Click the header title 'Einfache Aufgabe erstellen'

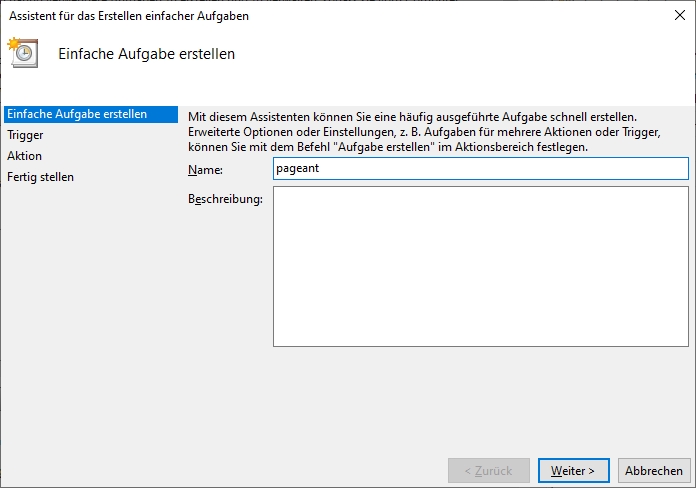pos(147,54)
